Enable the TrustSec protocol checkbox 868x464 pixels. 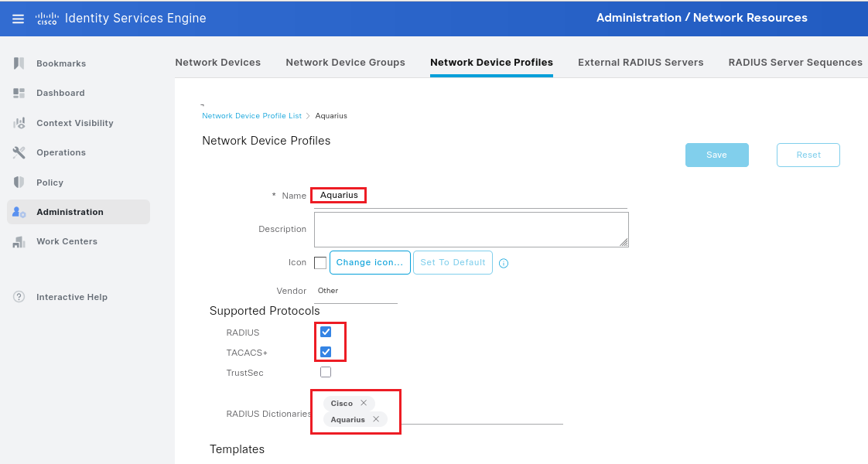326,372
